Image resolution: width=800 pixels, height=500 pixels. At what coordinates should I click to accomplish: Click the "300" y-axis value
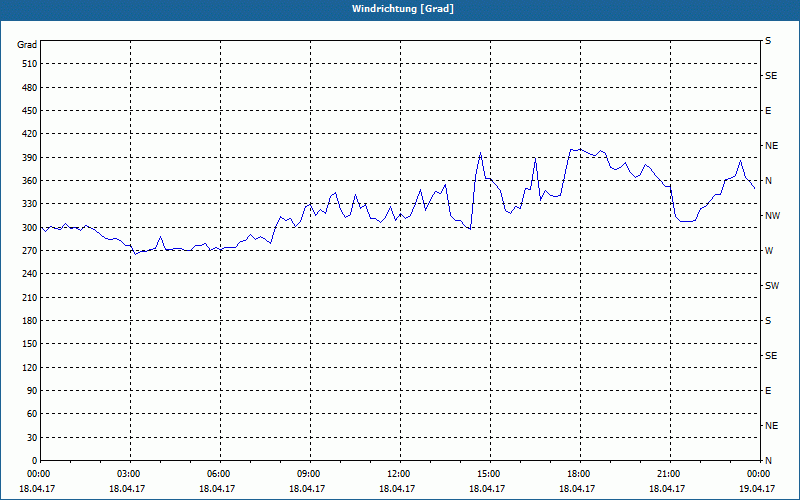point(30,228)
